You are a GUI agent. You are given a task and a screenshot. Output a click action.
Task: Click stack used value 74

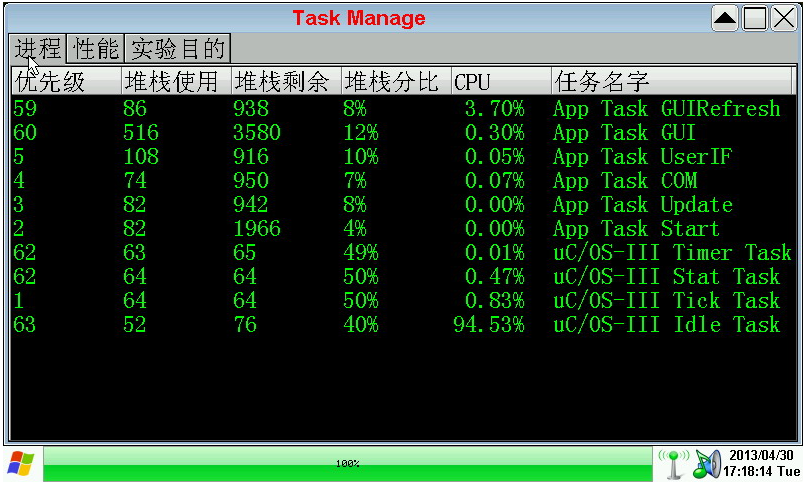135,181
